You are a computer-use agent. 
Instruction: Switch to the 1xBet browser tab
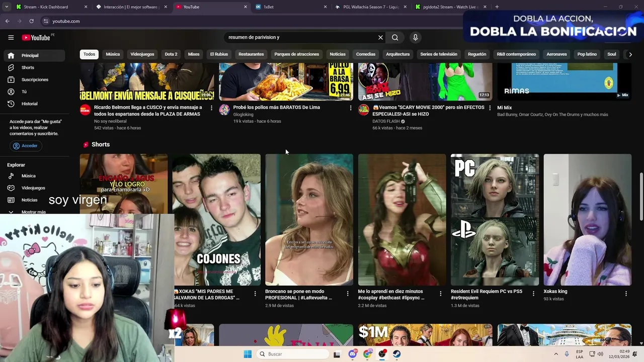pos(291,7)
